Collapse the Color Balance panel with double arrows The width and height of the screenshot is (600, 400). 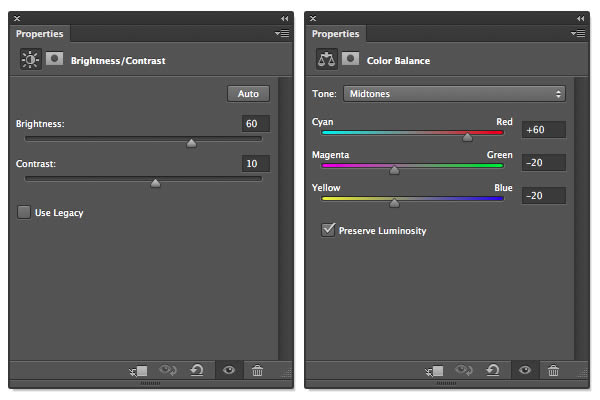pos(580,18)
